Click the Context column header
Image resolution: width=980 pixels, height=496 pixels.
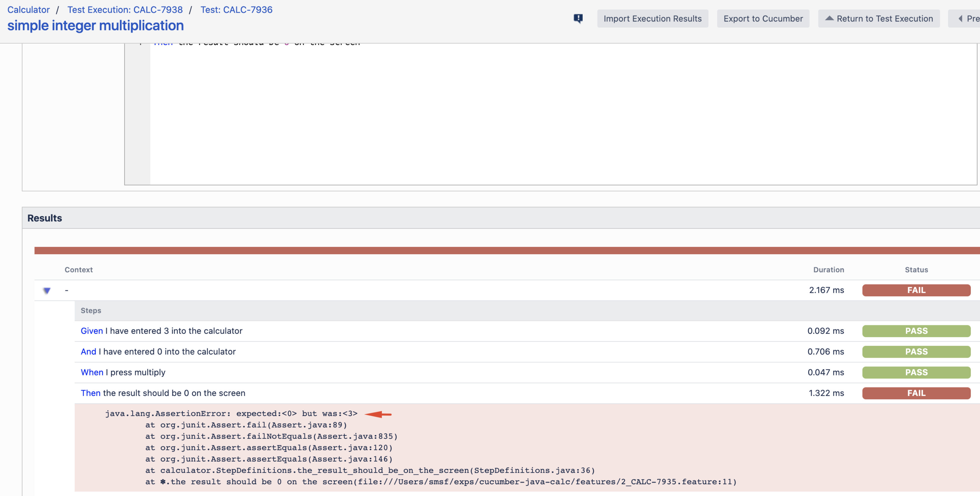point(78,270)
